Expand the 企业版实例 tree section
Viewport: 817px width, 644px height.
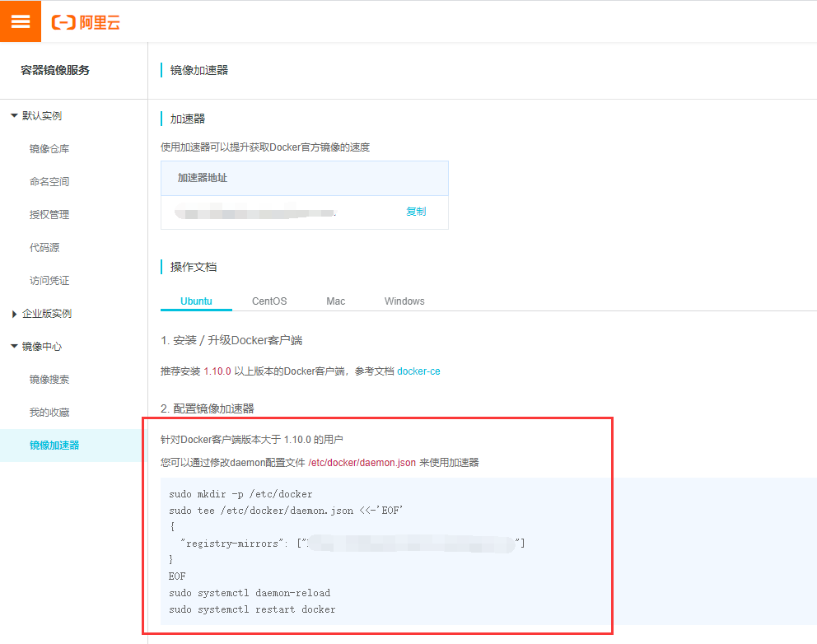click(14, 314)
